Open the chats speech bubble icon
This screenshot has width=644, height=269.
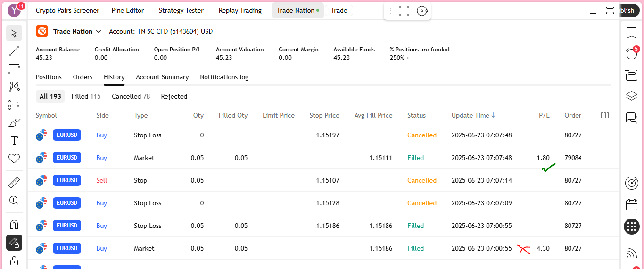tap(631, 118)
